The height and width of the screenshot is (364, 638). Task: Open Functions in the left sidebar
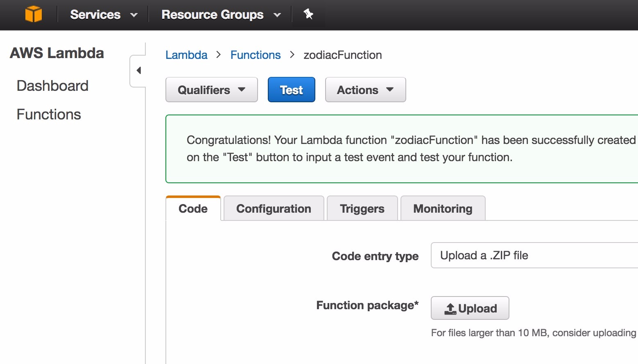49,115
